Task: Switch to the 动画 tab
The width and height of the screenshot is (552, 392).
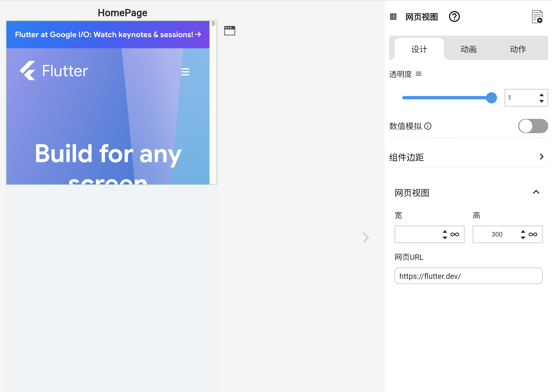Action: click(x=468, y=49)
